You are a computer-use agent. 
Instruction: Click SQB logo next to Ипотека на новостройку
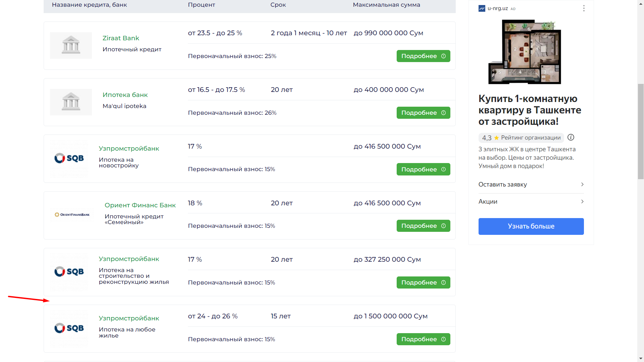click(x=69, y=158)
